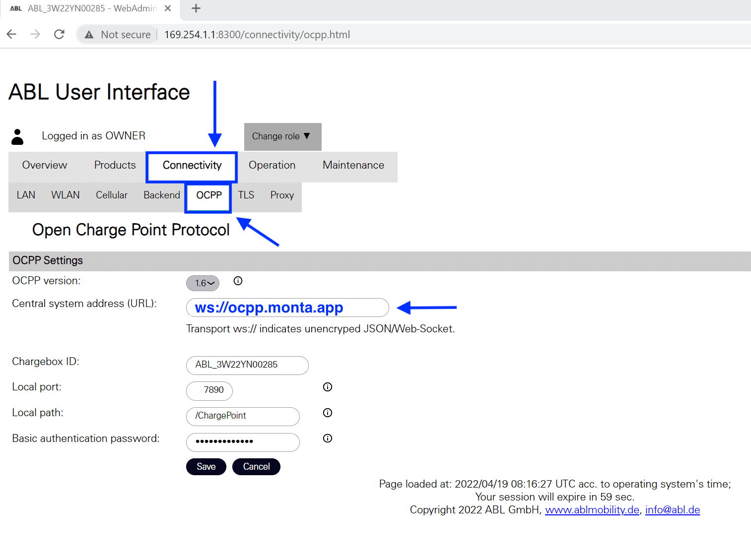The image size is (751, 560).
Task: Click the Not secure warning icon
Action: pos(89,34)
